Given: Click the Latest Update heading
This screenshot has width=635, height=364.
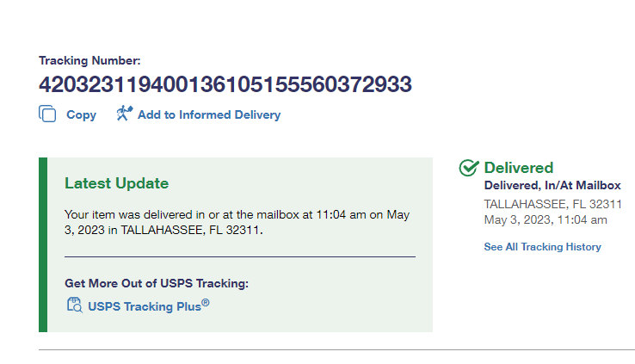Looking at the screenshot, I should [x=116, y=183].
